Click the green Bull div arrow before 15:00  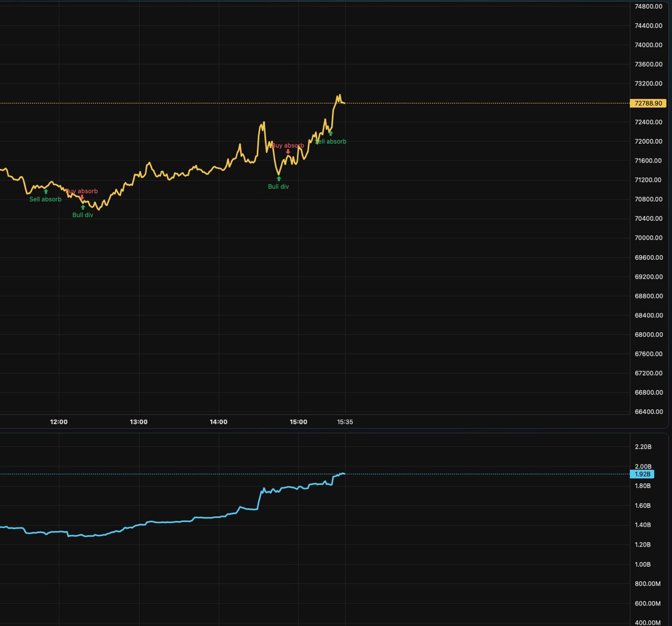279,179
